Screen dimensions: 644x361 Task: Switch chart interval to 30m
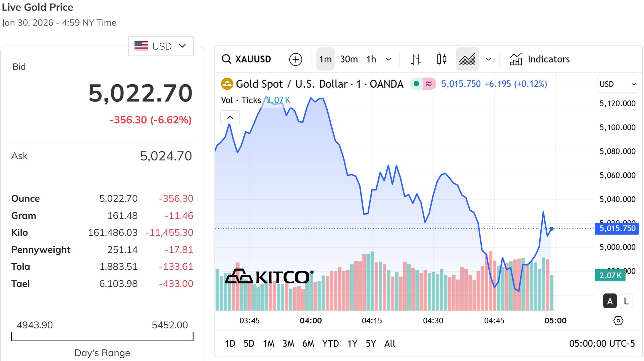pyautogui.click(x=348, y=59)
